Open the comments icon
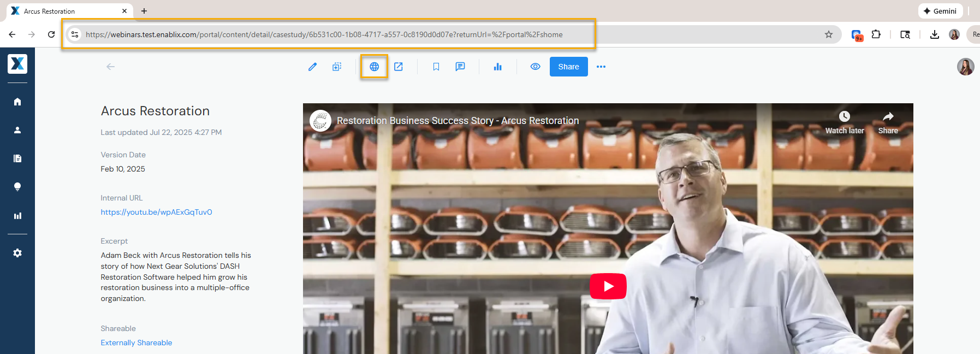980x354 pixels. pos(460,67)
